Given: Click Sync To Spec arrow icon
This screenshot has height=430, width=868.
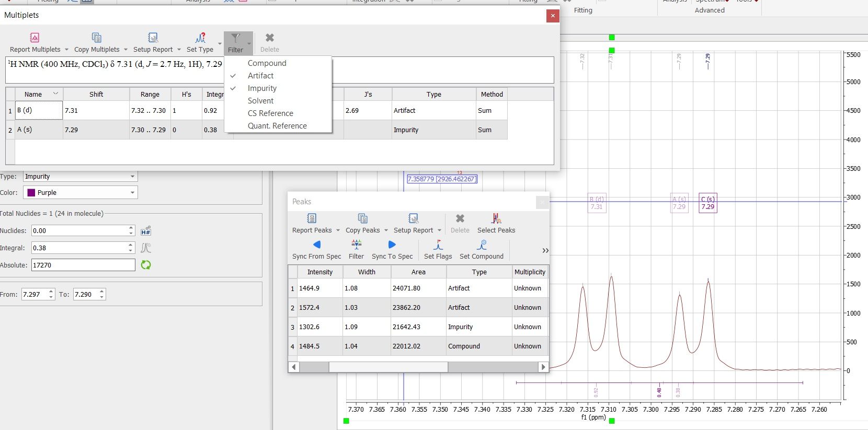Looking at the screenshot, I should click(x=392, y=245).
